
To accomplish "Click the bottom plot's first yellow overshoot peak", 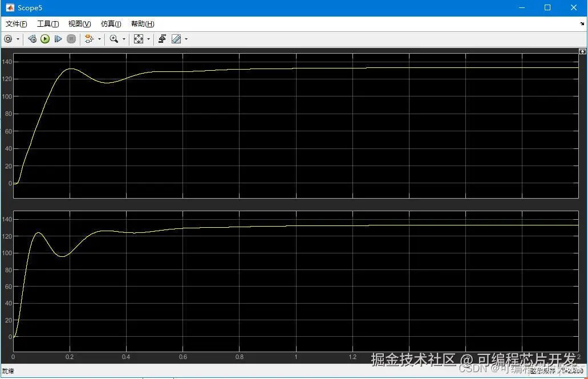I will pyautogui.click(x=38, y=233).
